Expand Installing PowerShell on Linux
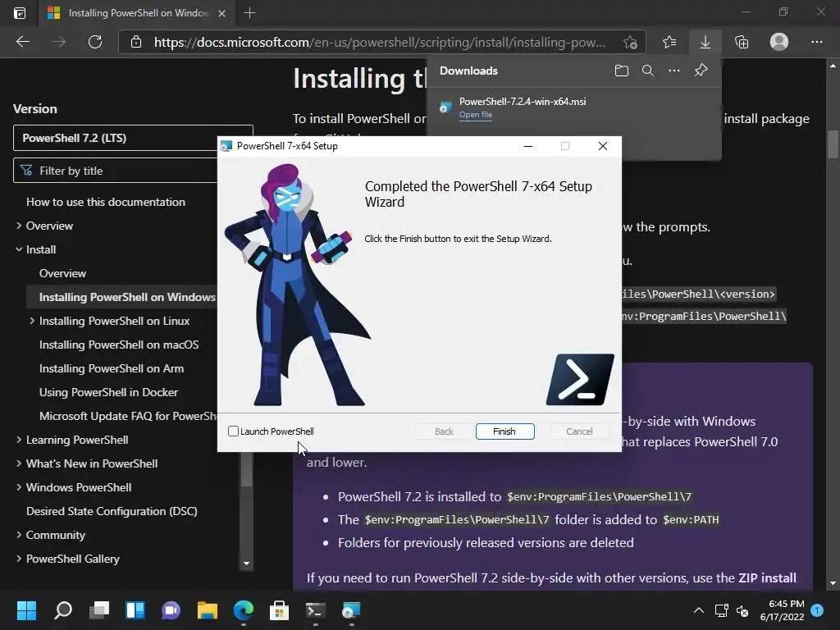840x630 pixels. (x=32, y=321)
